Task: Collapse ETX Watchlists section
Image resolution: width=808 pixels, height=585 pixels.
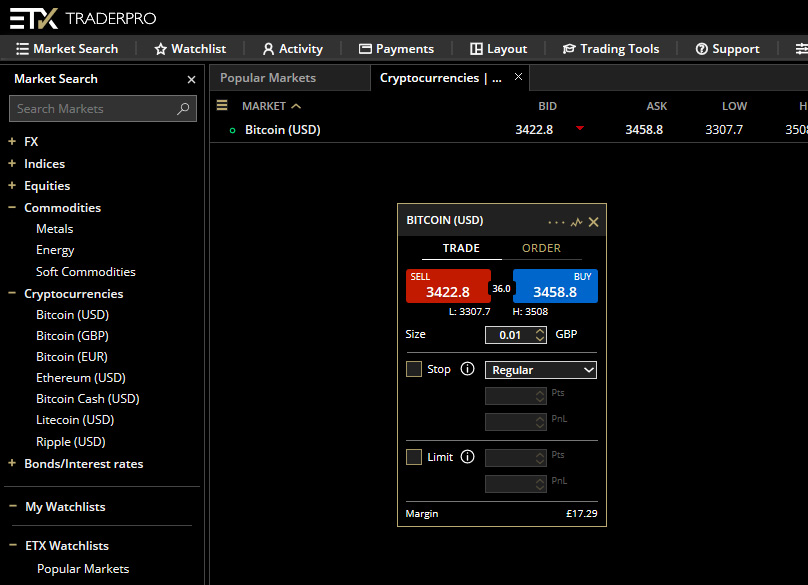Action: (x=13, y=545)
